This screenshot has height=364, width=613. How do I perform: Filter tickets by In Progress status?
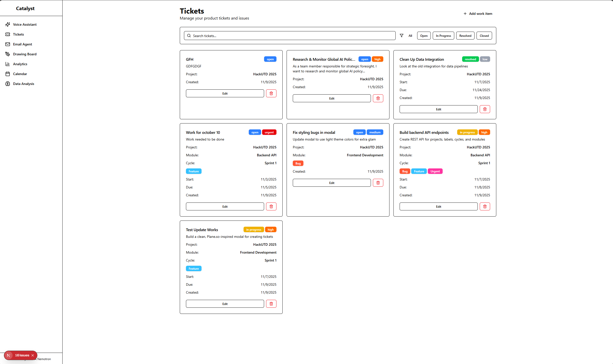pos(443,36)
